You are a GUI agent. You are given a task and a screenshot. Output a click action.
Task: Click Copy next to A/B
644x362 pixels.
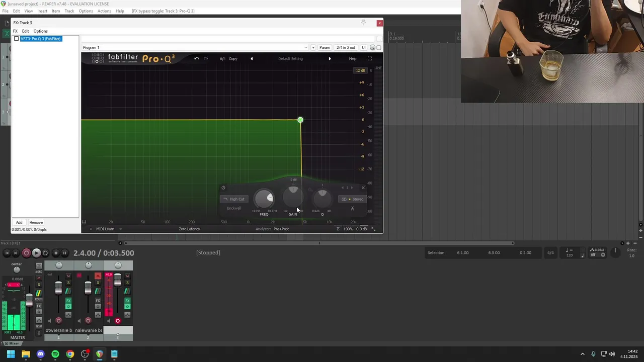click(x=233, y=59)
